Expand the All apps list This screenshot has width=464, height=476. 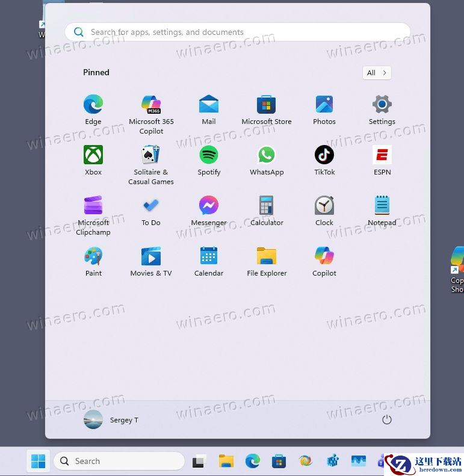pyautogui.click(x=377, y=73)
